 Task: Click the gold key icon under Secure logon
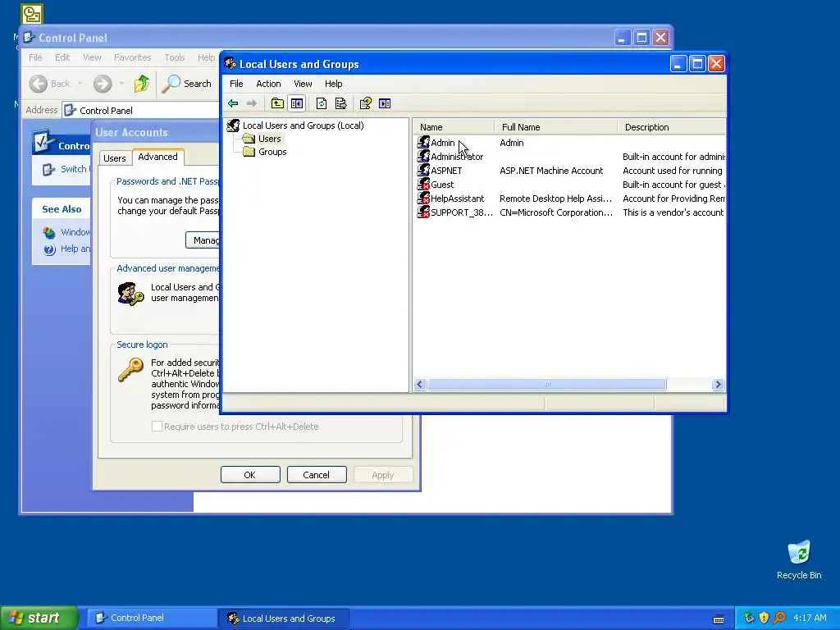click(130, 370)
